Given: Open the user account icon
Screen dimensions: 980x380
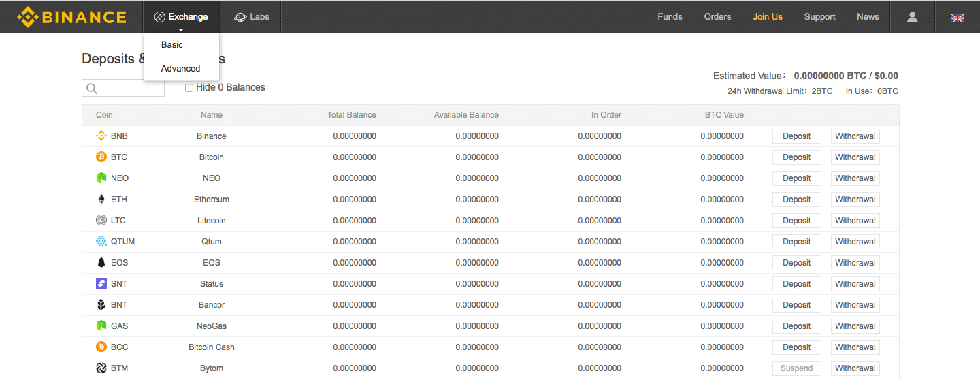Looking at the screenshot, I should click(913, 17).
